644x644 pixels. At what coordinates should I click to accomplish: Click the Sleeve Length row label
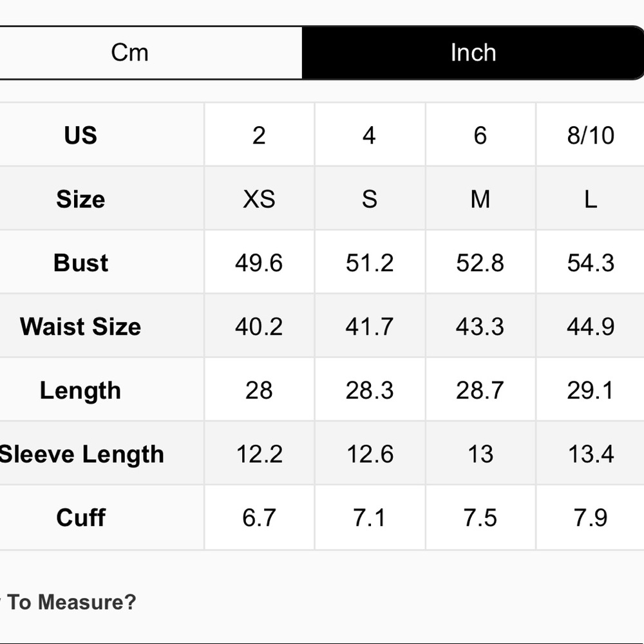point(82,454)
